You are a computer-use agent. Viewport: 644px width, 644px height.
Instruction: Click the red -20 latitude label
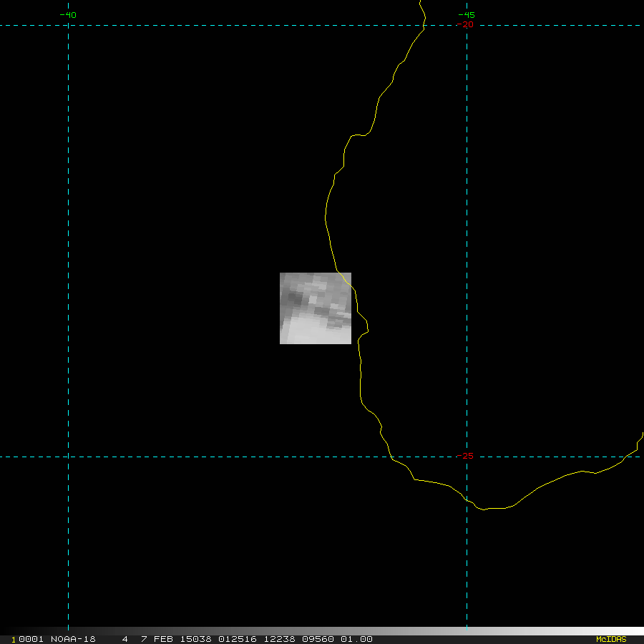point(466,24)
